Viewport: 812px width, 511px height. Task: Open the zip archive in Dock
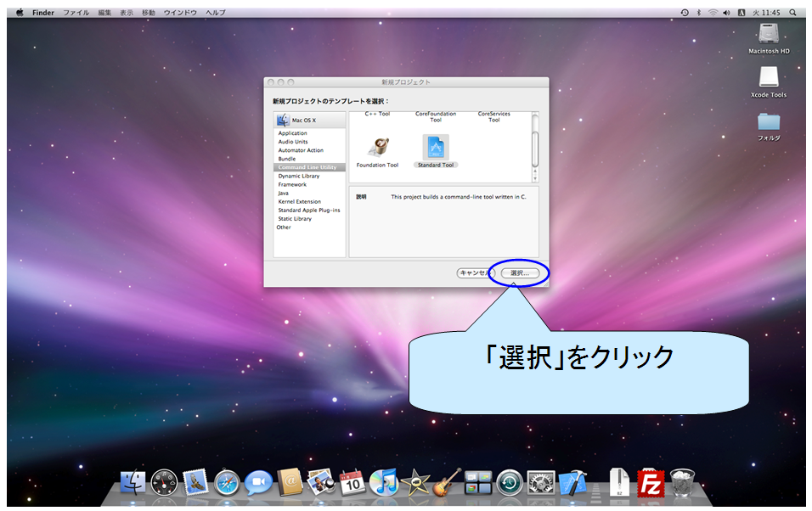pos(619,482)
